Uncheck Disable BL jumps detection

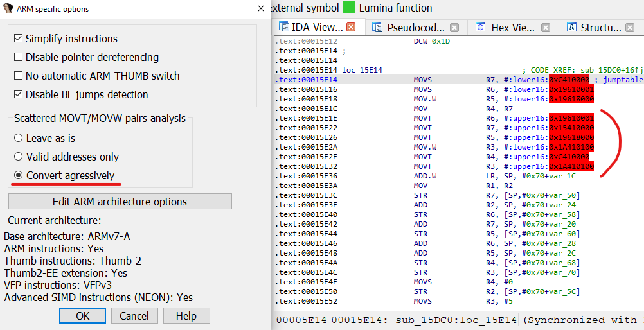(18, 94)
